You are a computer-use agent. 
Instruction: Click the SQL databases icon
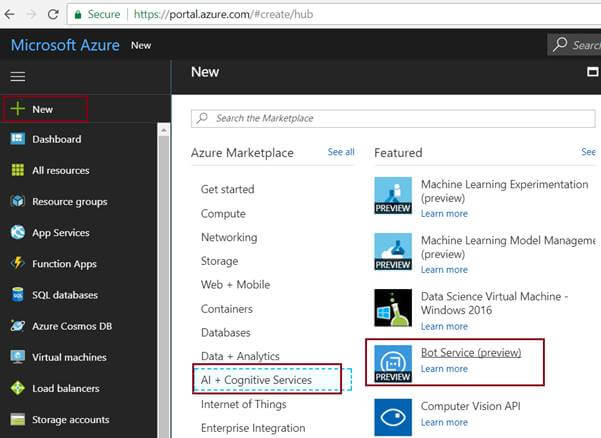point(18,295)
